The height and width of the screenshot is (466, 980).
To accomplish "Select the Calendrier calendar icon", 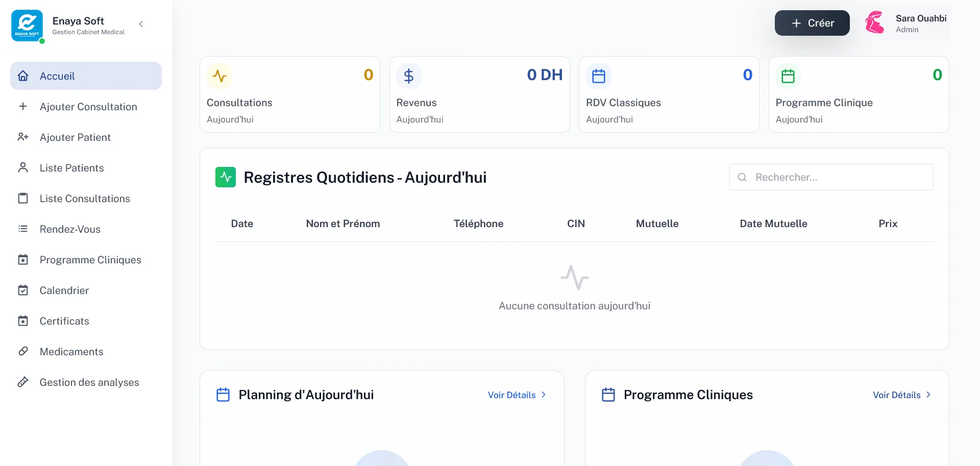I will 23,290.
